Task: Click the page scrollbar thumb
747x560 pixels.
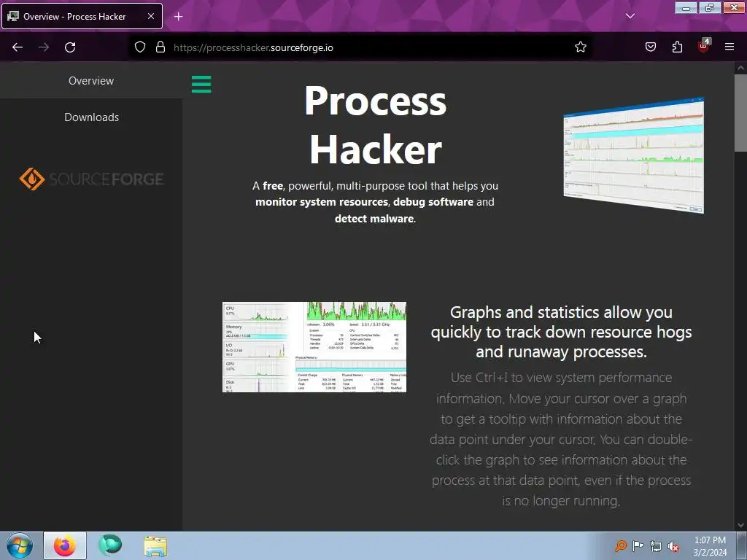Action: (740, 113)
